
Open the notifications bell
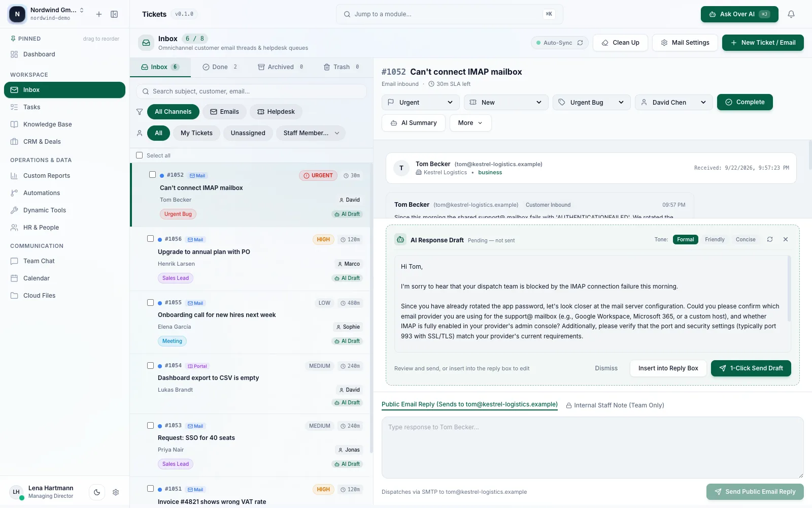tap(791, 14)
